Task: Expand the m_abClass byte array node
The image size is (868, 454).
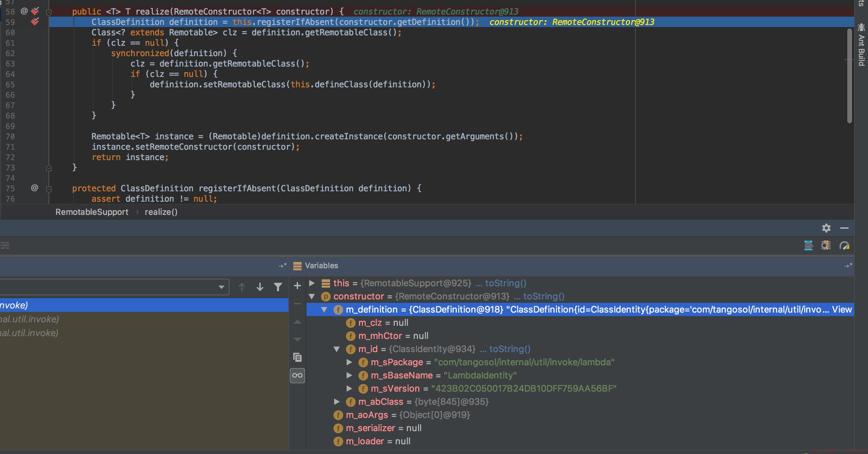Action: (337, 402)
